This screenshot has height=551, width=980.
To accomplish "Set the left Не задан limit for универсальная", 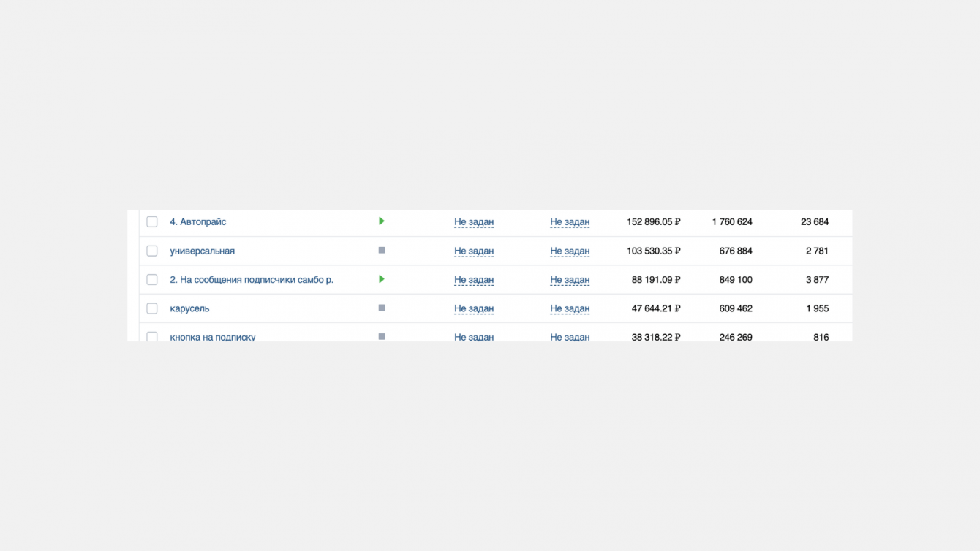I will tap(474, 251).
